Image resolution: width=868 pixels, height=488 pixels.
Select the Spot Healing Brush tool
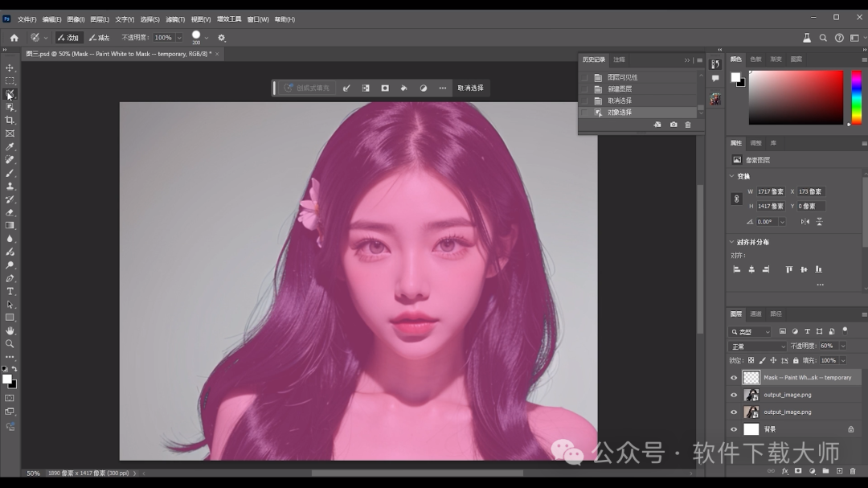click(10, 159)
